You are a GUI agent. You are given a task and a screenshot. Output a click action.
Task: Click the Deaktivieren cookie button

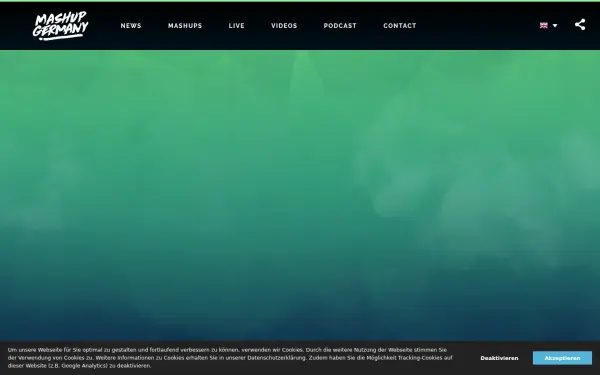[499, 358]
